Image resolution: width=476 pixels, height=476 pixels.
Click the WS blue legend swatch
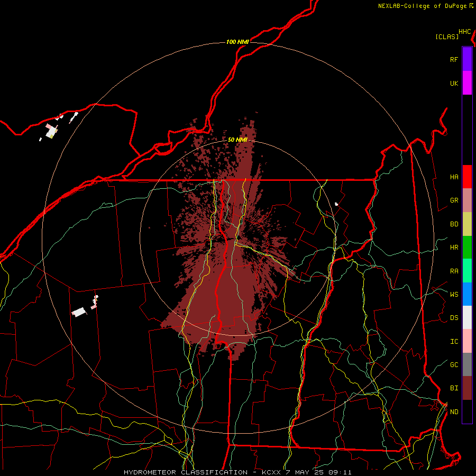(x=467, y=294)
